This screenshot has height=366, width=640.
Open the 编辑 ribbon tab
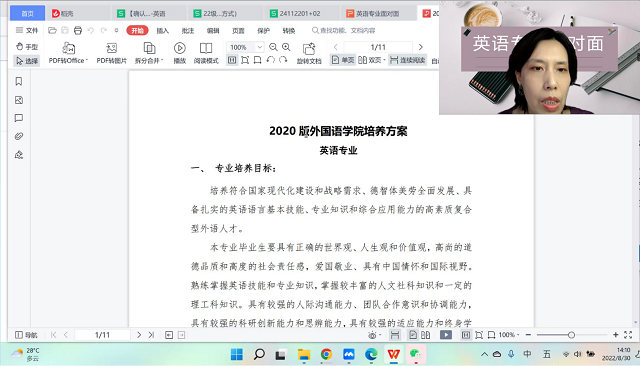[x=213, y=31]
